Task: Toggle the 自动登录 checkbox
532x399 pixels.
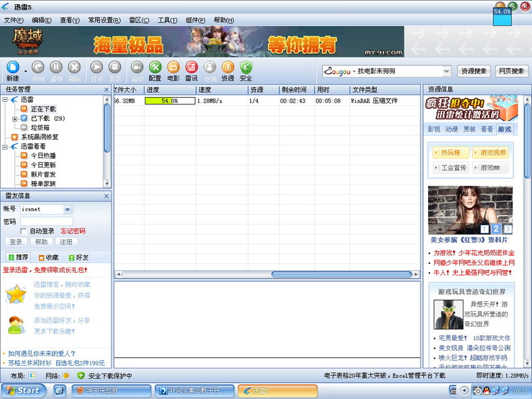Action: [x=24, y=231]
